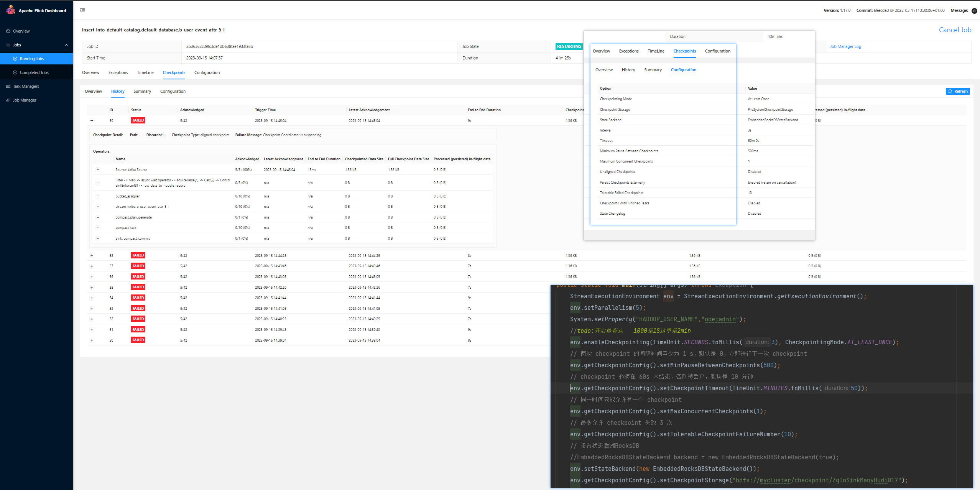Viewport: 980px width, 490px height.
Task: Click the Message count badge
Action: pyautogui.click(x=974, y=11)
